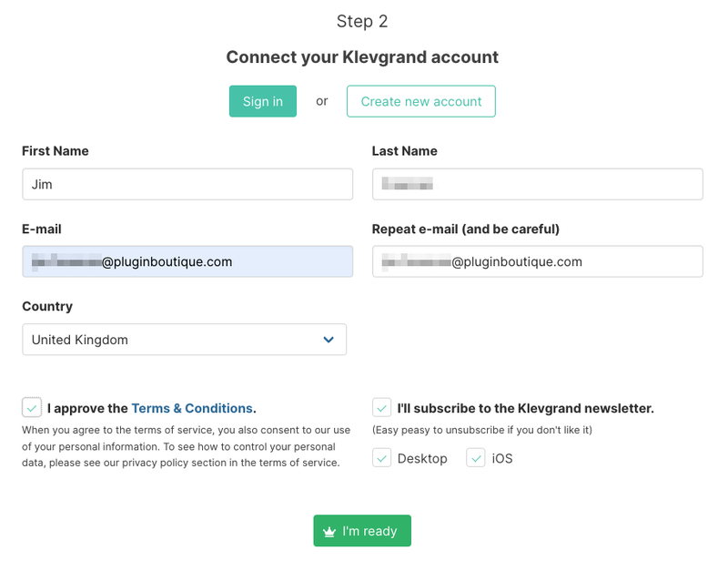
Task: Click the iOS label text
Action: pyautogui.click(x=502, y=458)
